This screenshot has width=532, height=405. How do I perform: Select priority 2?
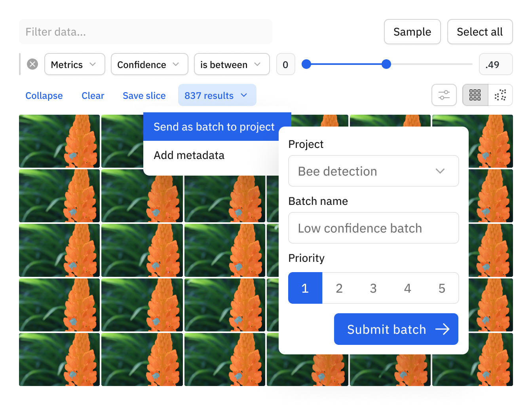[x=339, y=288]
